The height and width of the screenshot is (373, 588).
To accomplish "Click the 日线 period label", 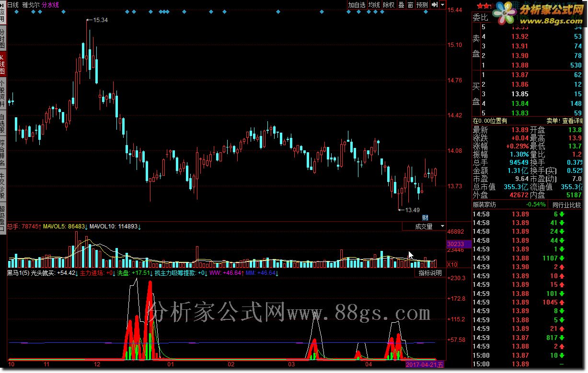I will [13, 5].
